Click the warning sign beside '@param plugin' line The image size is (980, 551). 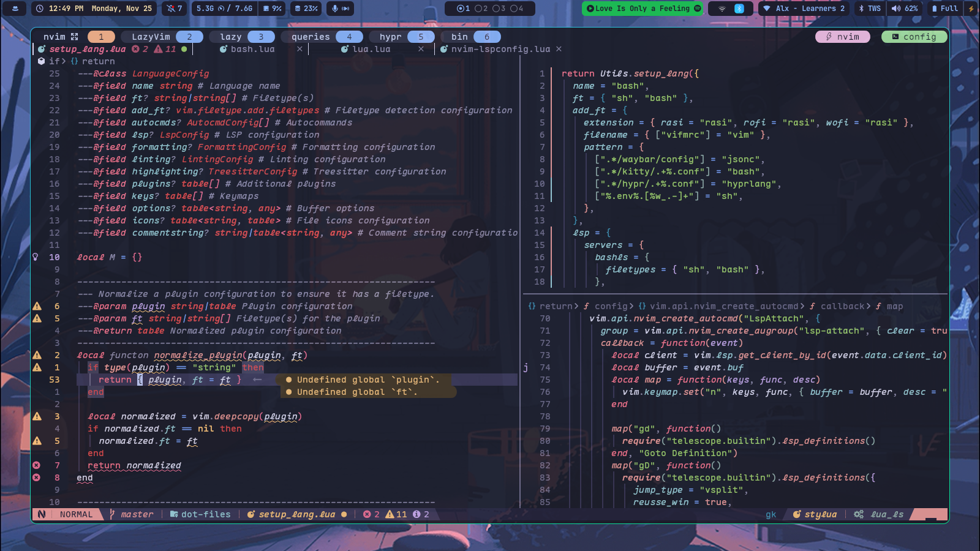pos(37,306)
